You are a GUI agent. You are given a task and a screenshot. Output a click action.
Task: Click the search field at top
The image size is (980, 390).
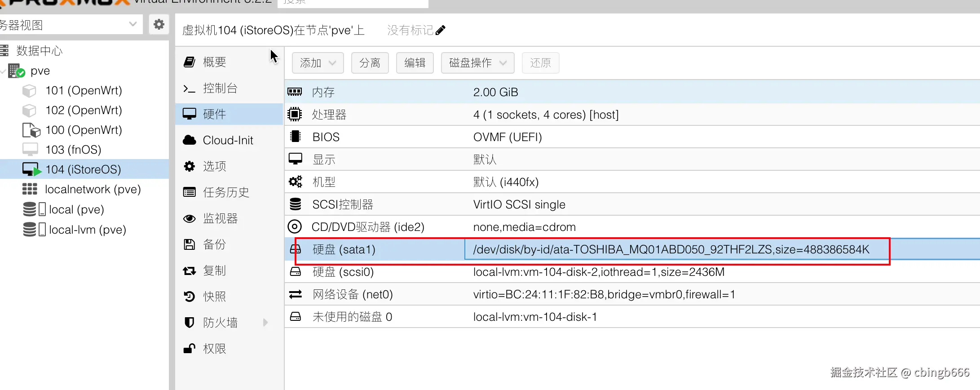353,3
